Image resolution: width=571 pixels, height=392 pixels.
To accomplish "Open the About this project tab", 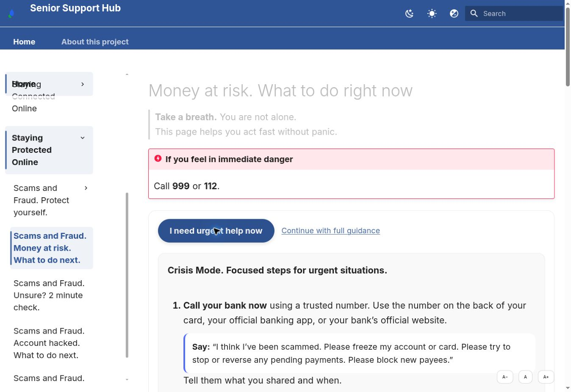I will (95, 41).
